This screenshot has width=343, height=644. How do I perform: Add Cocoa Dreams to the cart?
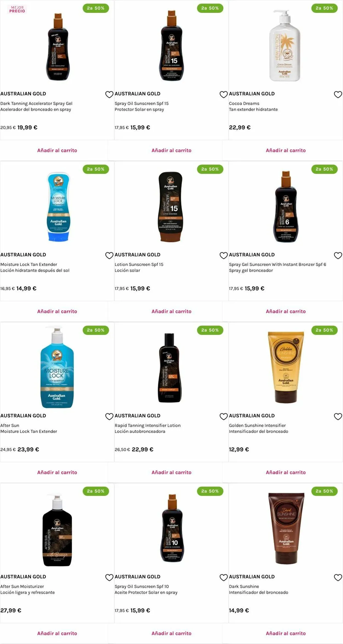[x=286, y=150]
